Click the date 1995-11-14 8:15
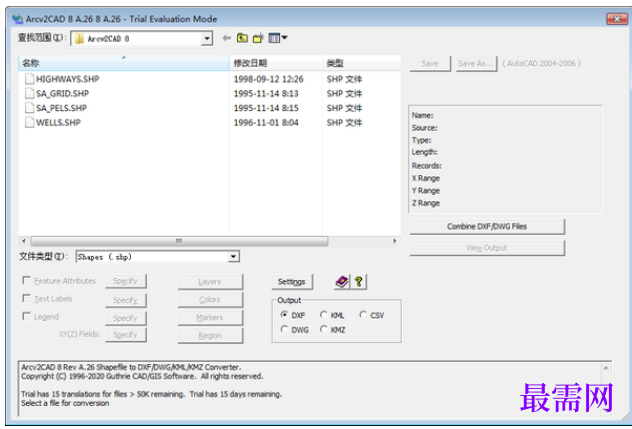This screenshot has height=429, width=632. (266, 108)
